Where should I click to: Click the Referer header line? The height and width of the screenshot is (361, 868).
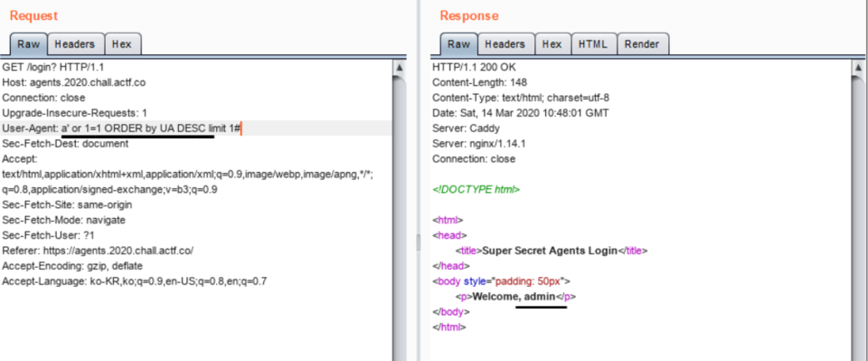(98, 251)
